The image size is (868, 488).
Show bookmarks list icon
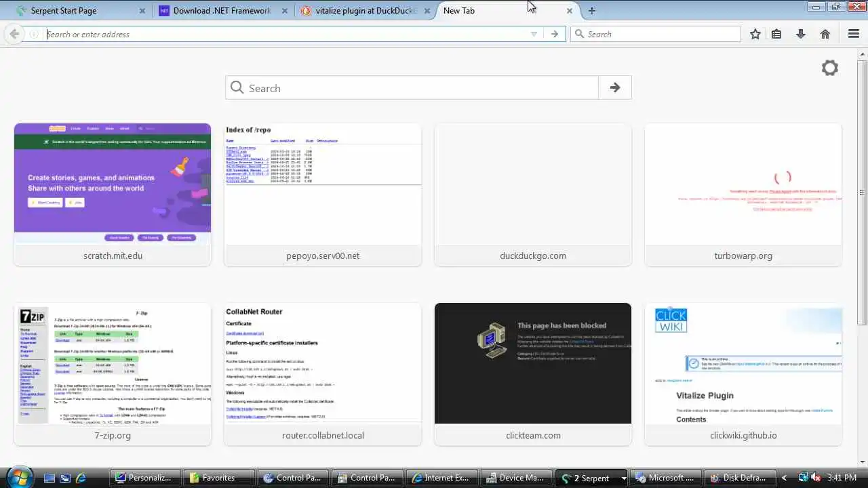[x=777, y=34]
